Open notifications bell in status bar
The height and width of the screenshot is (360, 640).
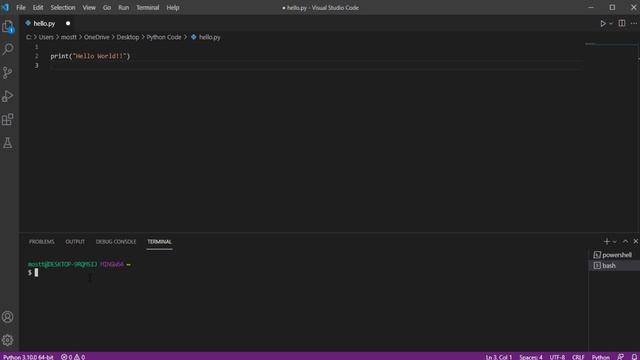click(634, 357)
